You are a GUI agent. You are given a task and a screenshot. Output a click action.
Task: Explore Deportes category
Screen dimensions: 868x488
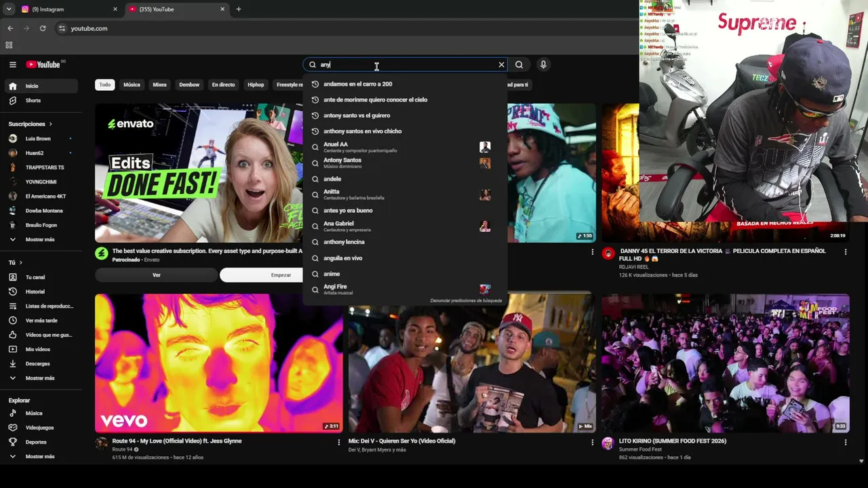[42, 442]
